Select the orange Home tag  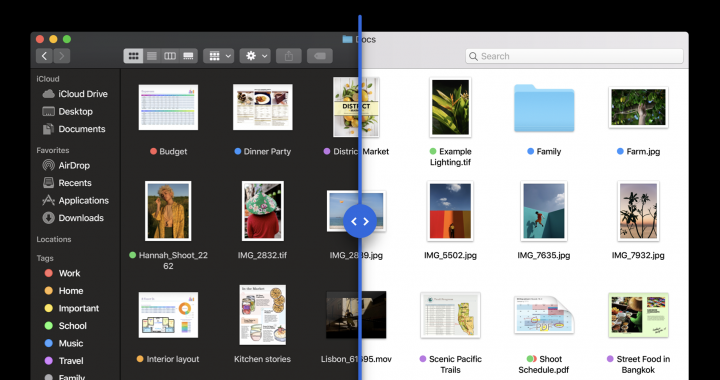point(63,291)
